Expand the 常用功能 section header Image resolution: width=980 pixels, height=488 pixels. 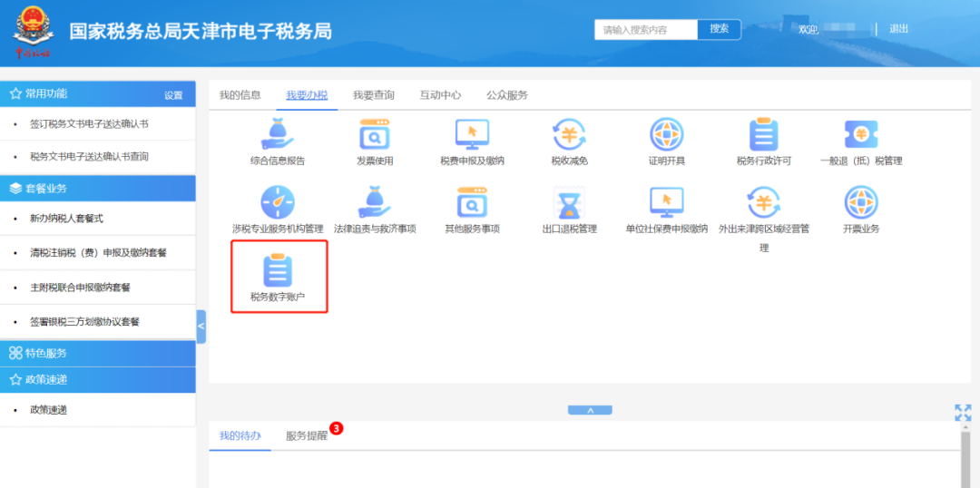tap(97, 93)
